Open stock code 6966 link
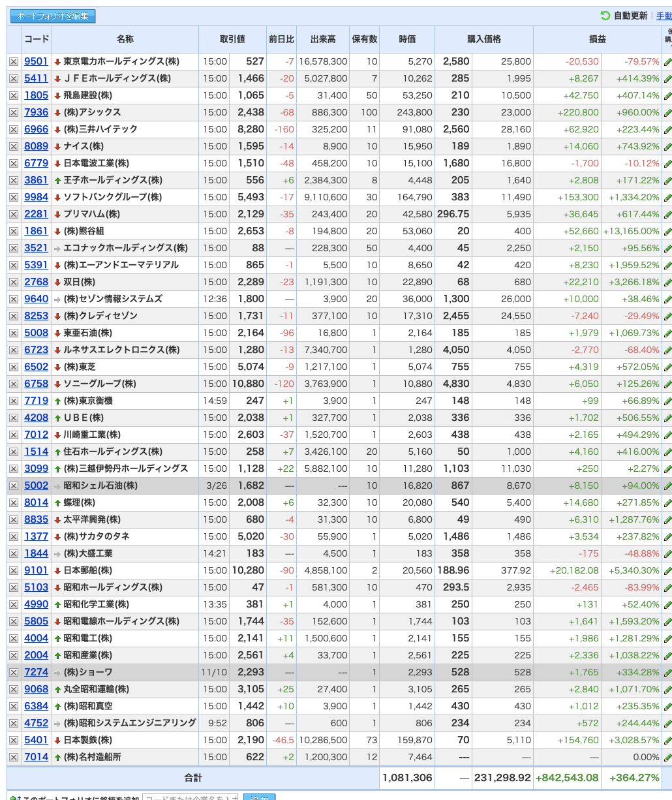This screenshot has width=672, height=800. tap(37, 129)
